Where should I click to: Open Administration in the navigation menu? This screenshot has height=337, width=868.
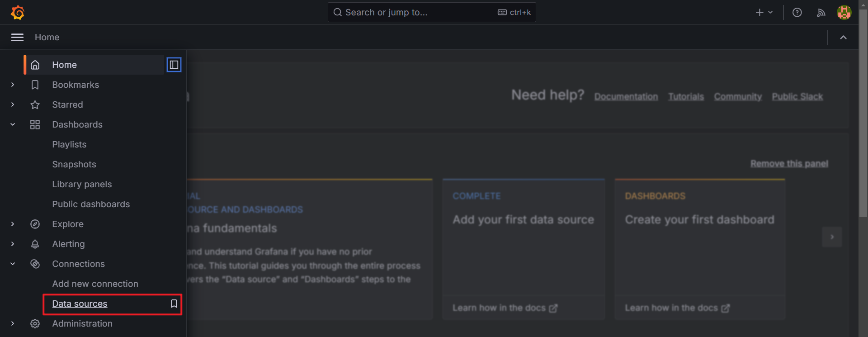tap(82, 323)
